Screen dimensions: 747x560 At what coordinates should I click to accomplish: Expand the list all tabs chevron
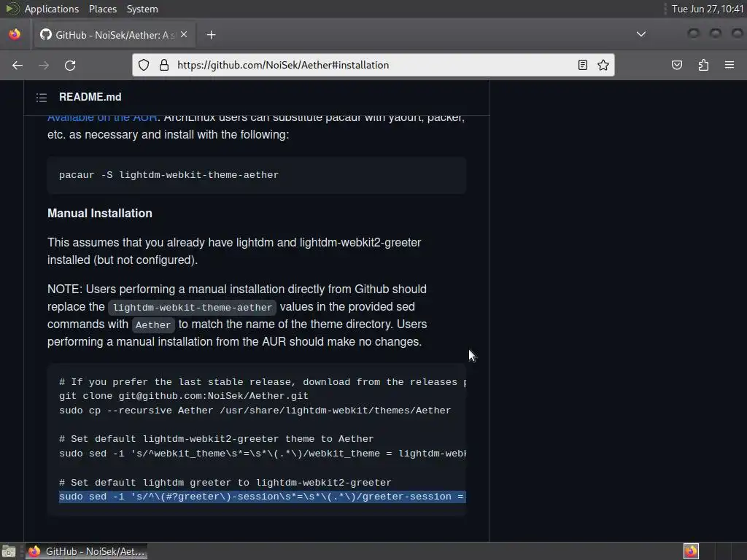(641, 34)
